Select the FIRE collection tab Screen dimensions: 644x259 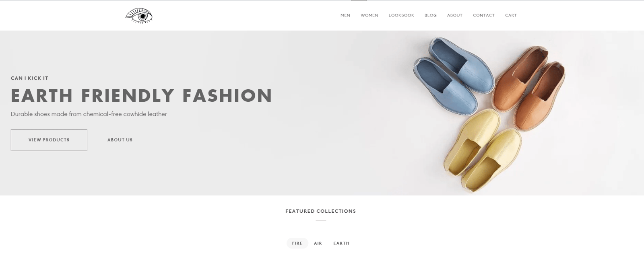297,243
